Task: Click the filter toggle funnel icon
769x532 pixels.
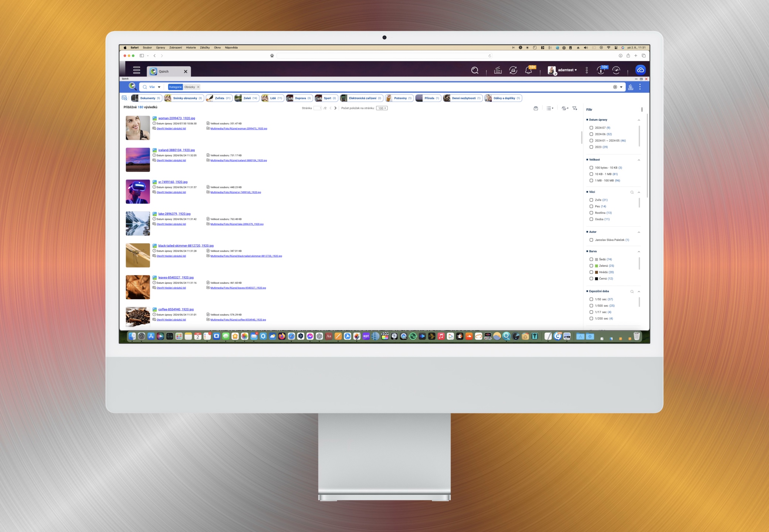Action: 575,108
